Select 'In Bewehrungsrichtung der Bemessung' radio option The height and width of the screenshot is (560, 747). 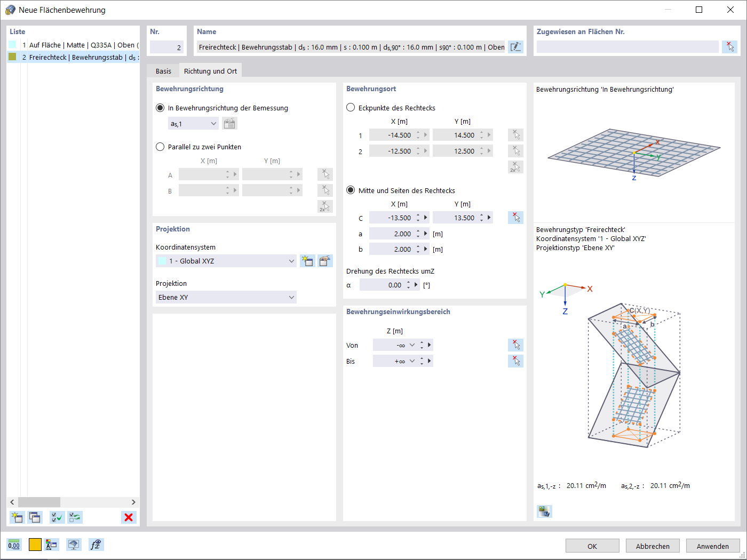(160, 108)
